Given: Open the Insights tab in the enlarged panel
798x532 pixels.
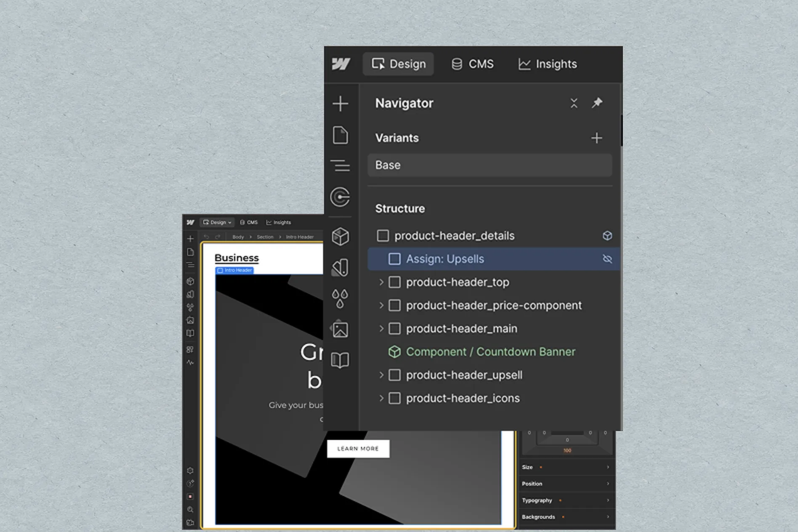Looking at the screenshot, I should coord(548,64).
